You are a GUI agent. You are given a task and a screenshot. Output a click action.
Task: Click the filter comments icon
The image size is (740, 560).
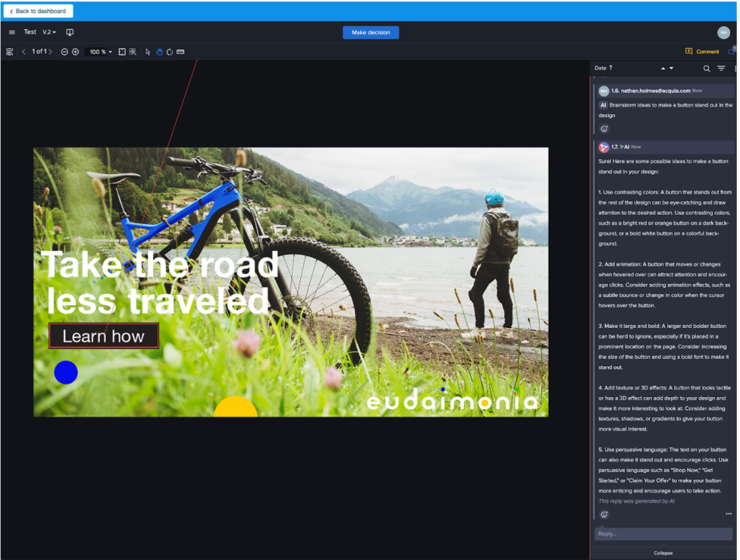point(721,68)
